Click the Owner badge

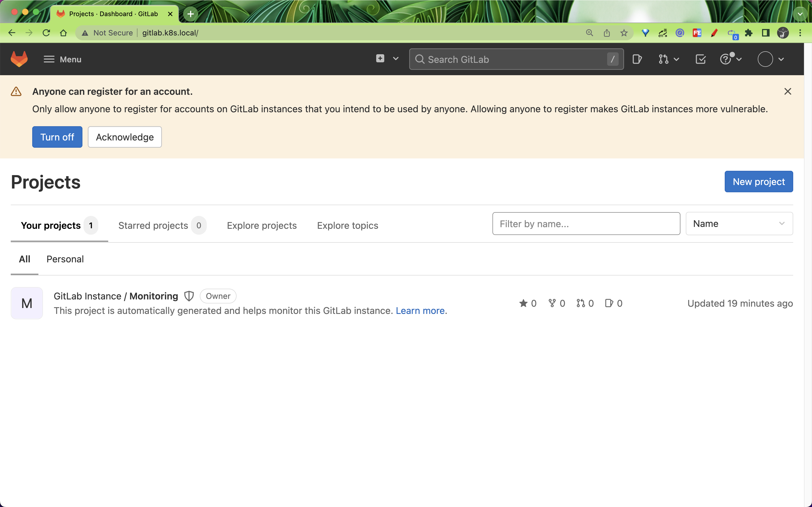(218, 296)
